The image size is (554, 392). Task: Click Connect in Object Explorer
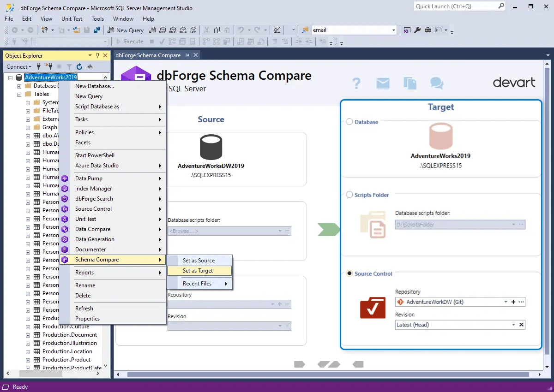point(17,66)
